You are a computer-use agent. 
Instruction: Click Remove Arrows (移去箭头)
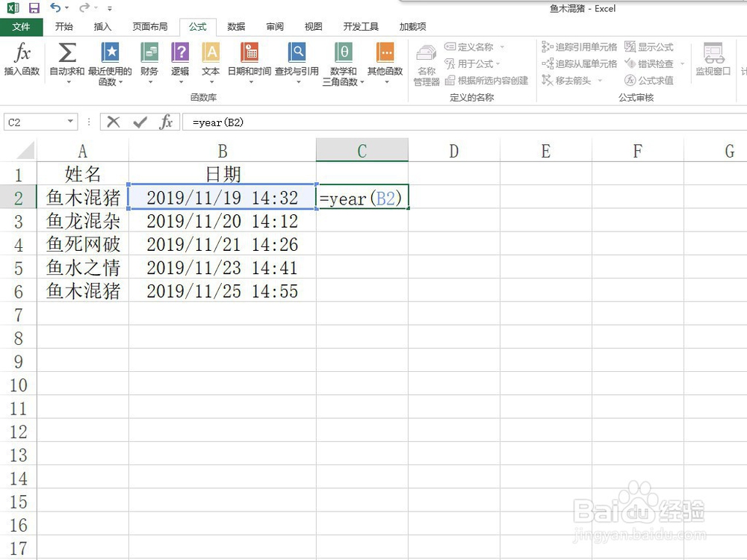[x=566, y=81]
